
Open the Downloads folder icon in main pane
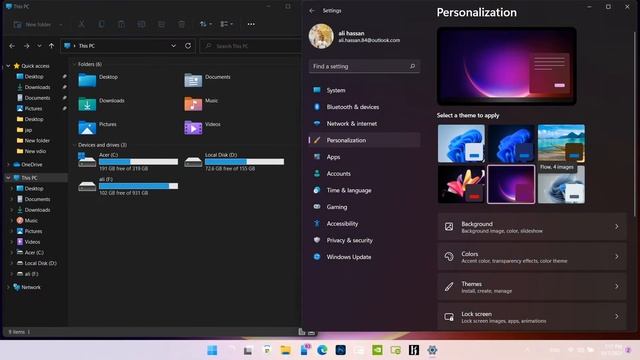87,104
